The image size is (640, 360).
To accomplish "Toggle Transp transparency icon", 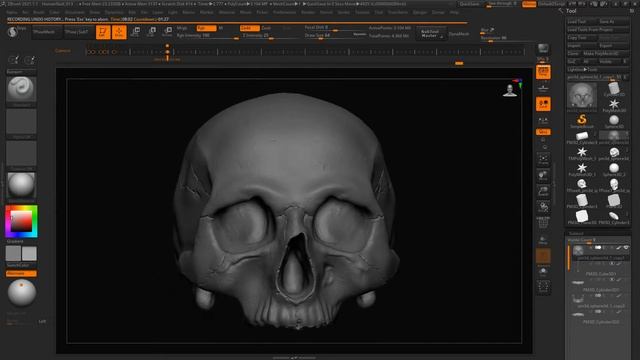I will coord(543,240).
